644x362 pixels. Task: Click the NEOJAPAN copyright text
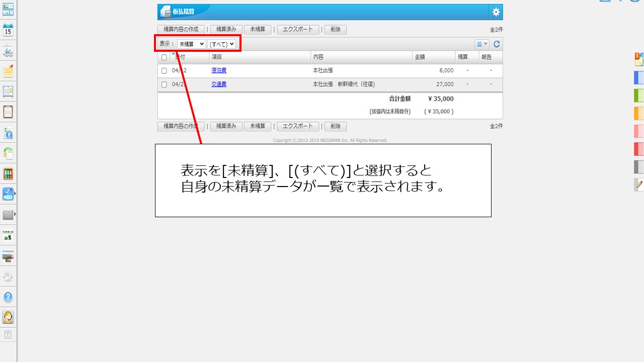pos(330,141)
